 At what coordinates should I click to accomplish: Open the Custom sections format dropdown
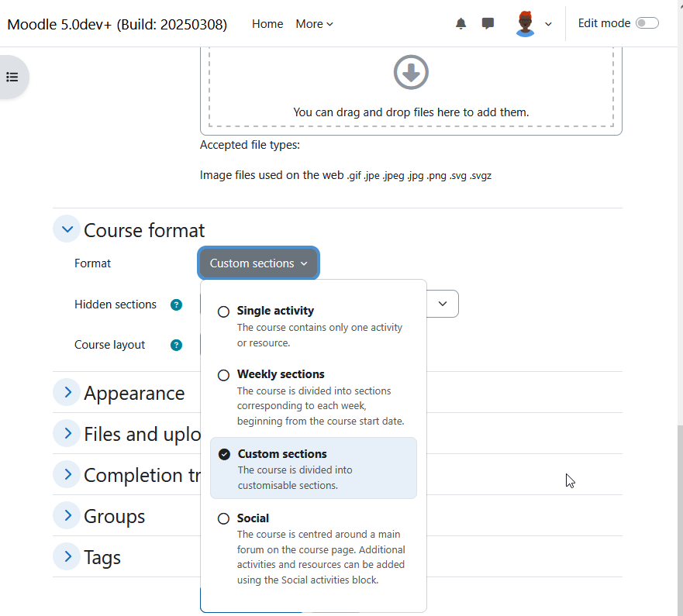coord(258,263)
